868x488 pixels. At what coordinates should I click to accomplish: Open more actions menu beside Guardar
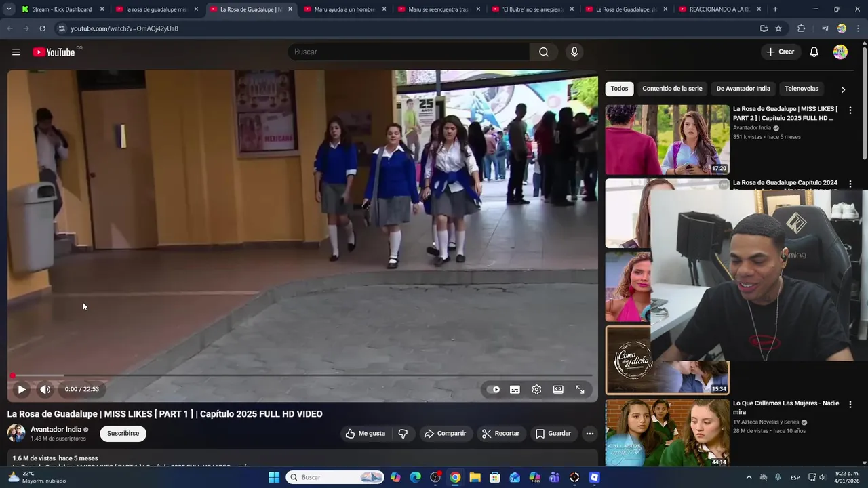coord(590,434)
